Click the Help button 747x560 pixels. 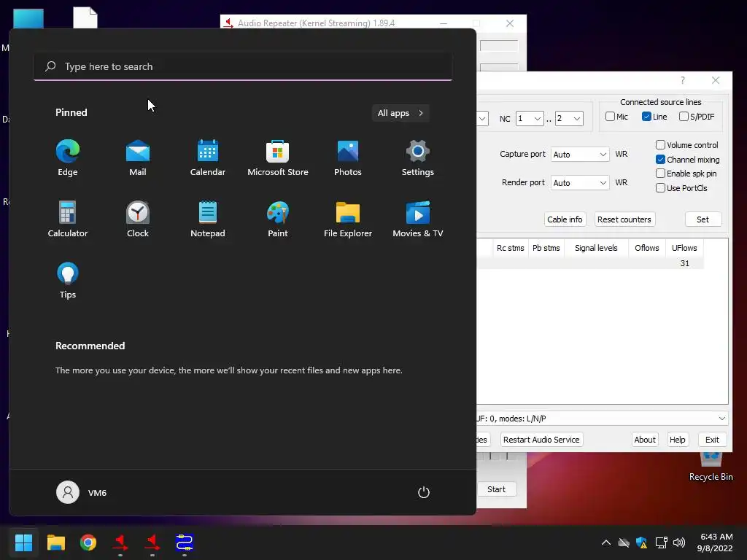coord(677,440)
